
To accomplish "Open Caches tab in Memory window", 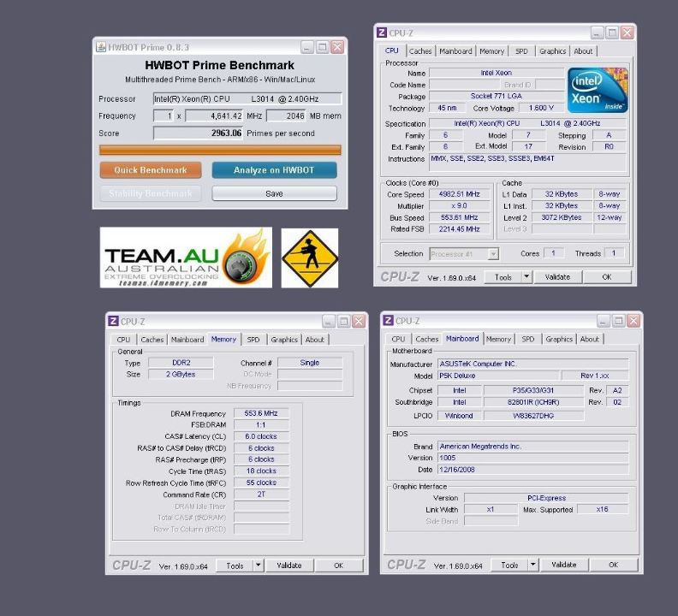I will click(152, 340).
